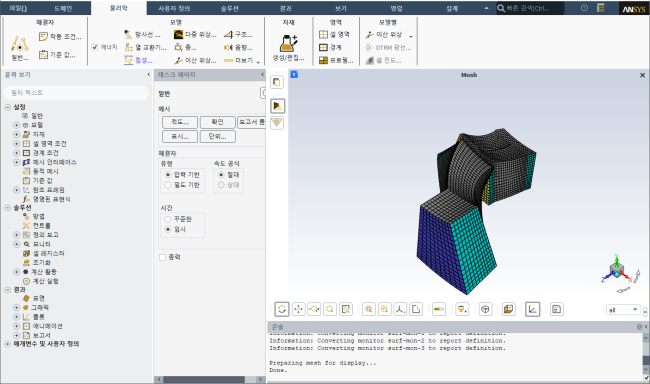This screenshot has width=650, height=384.
Task: Toggle the 에너지 energy checkbox
Action: pos(95,47)
